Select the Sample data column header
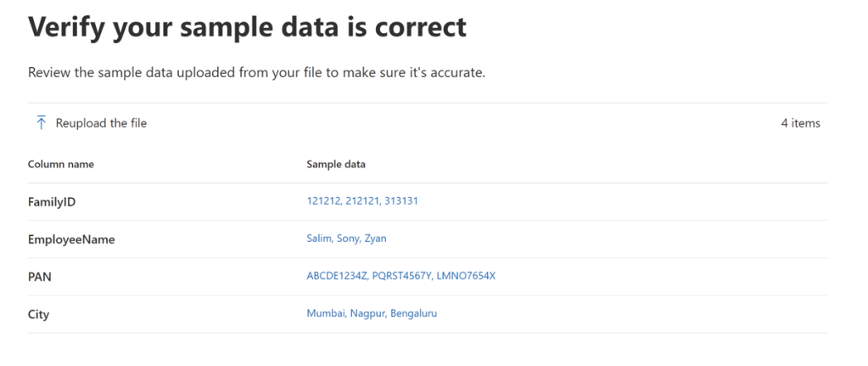The image size is (868, 366). [x=336, y=164]
